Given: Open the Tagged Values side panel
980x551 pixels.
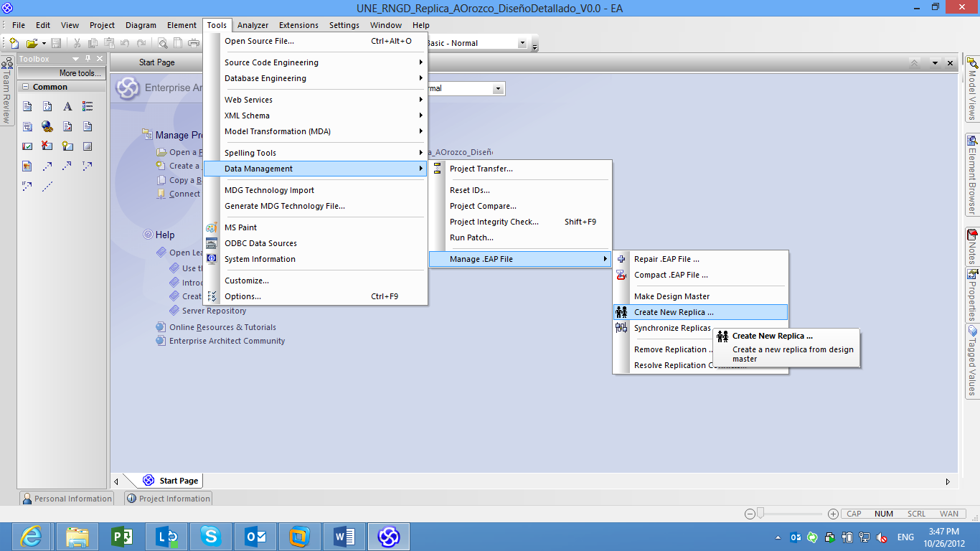Looking at the screenshot, I should 972,362.
